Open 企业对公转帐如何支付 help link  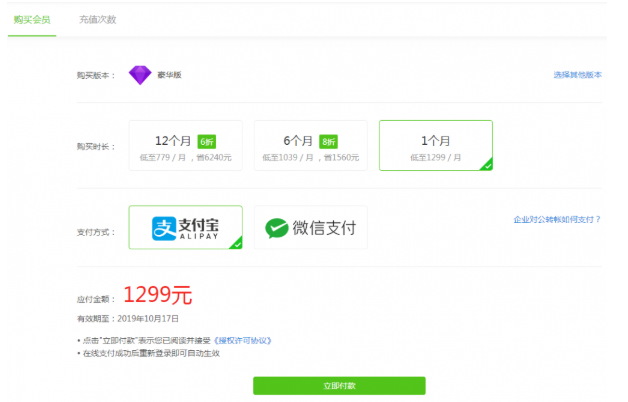(x=563, y=218)
